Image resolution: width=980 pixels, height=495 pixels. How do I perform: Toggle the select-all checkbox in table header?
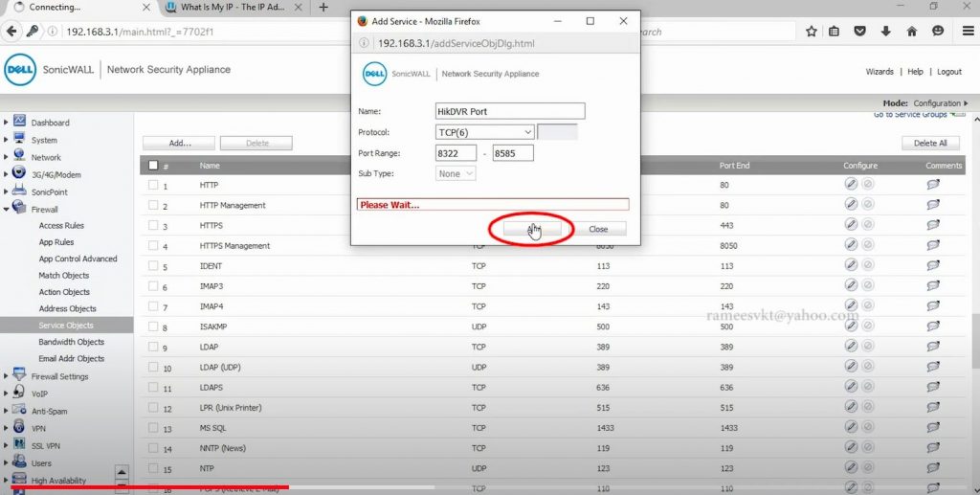coord(153,166)
